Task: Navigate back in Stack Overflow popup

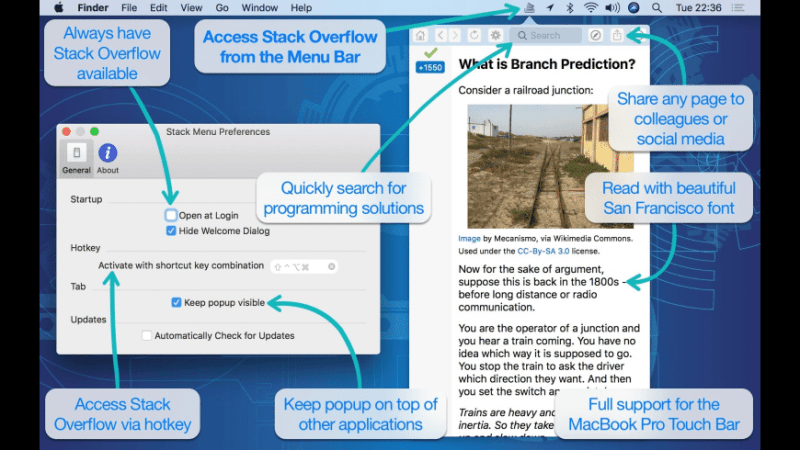Action: [440, 35]
